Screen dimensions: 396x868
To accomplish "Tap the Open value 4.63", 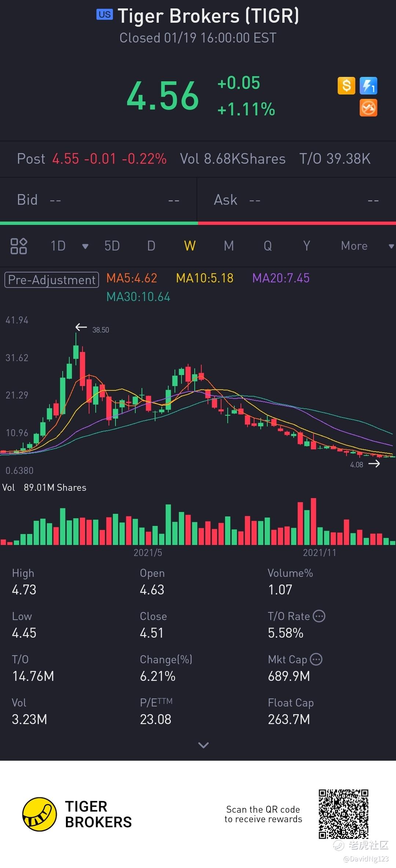I will point(152,590).
